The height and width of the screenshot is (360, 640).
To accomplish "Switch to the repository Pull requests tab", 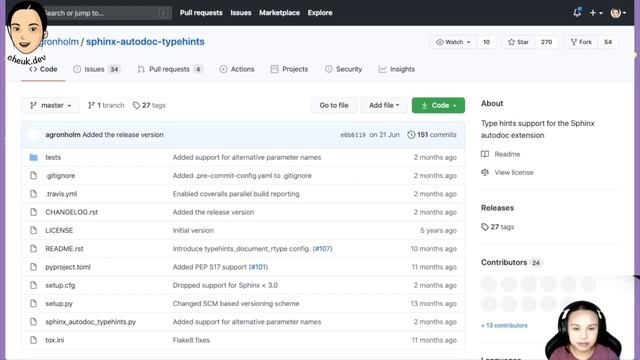I will pos(170,69).
